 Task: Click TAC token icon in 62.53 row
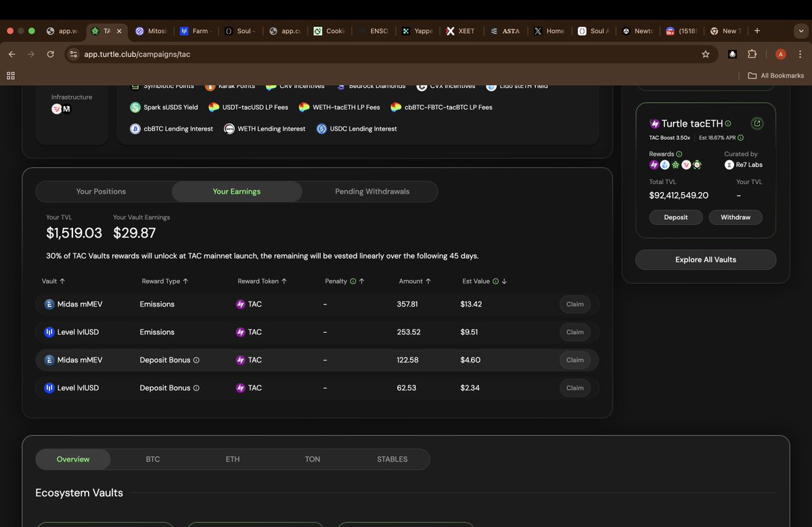[x=240, y=388]
